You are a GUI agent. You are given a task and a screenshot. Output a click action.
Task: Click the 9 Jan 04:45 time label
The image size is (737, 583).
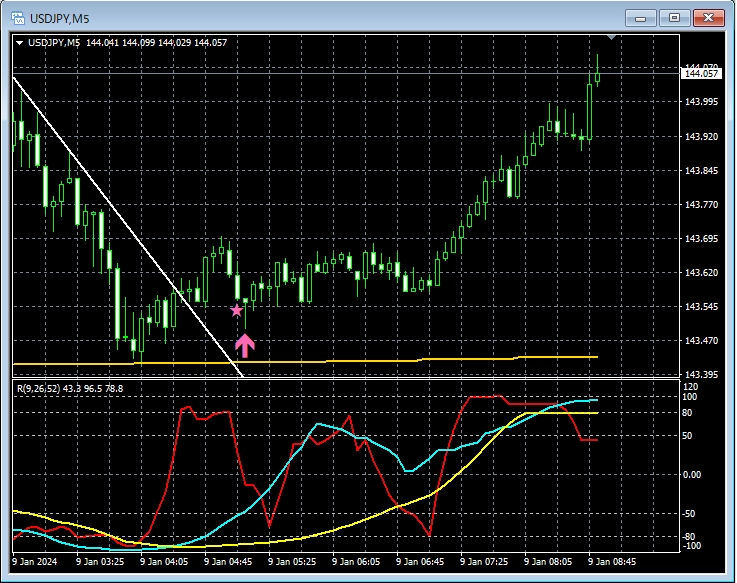click(228, 562)
